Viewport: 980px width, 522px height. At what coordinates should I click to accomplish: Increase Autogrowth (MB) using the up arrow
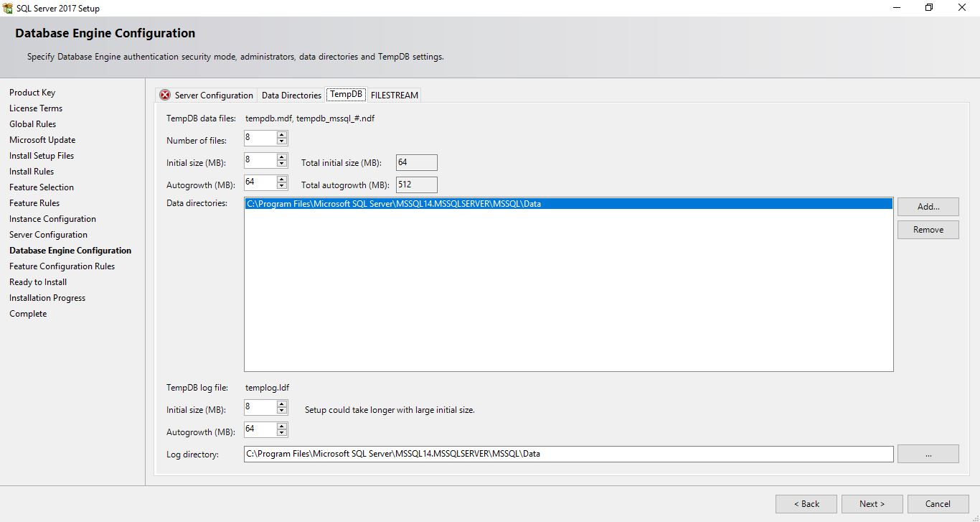(282, 179)
